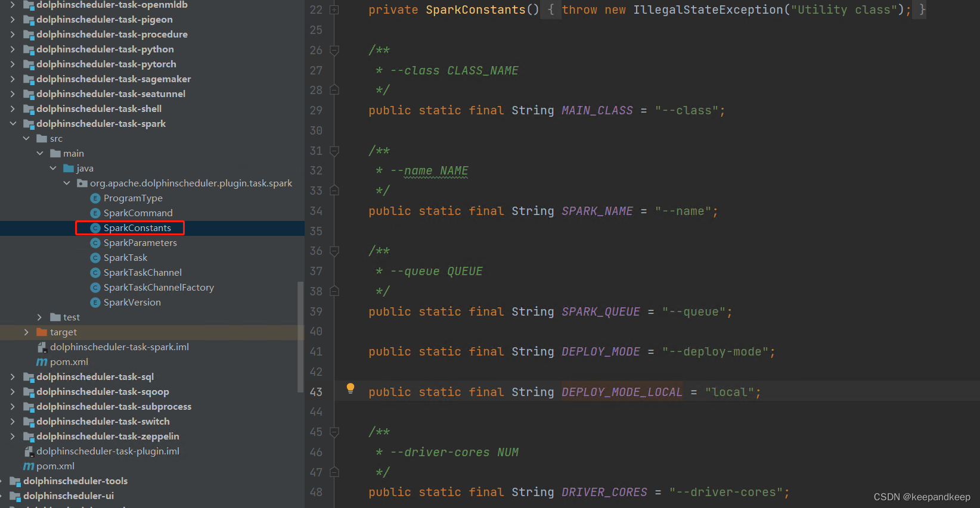Place cursor on SPARK_QUEUE constant

(601, 311)
